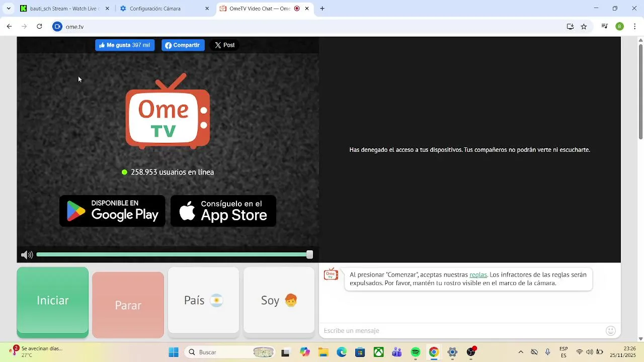Open the ESP language indicator
This screenshot has width=644, height=362.
coord(563,352)
